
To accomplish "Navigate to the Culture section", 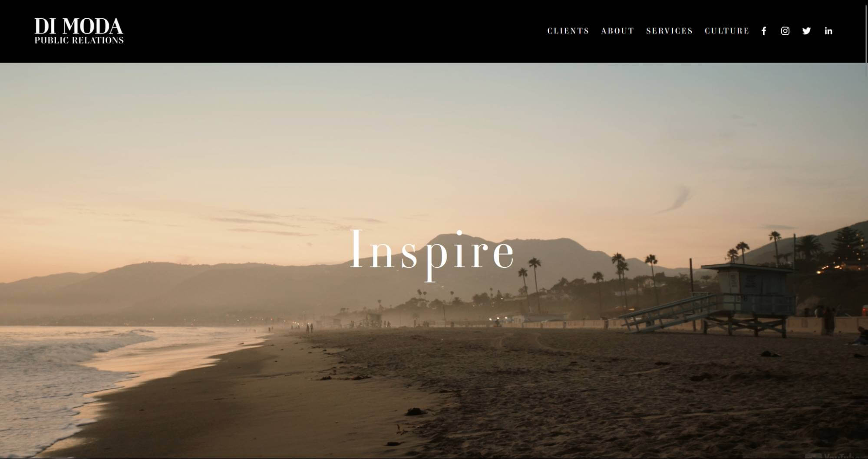I will coord(727,31).
